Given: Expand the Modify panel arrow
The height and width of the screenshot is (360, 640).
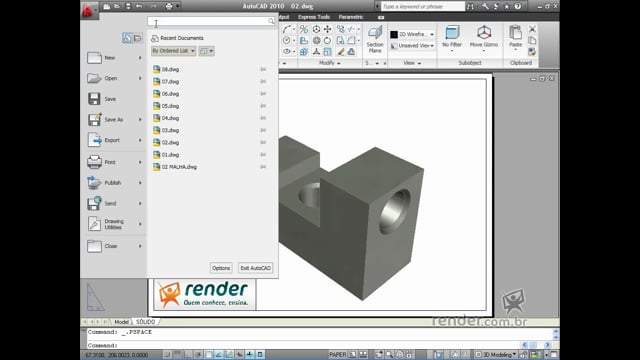Looking at the screenshot, I should coord(339,63).
